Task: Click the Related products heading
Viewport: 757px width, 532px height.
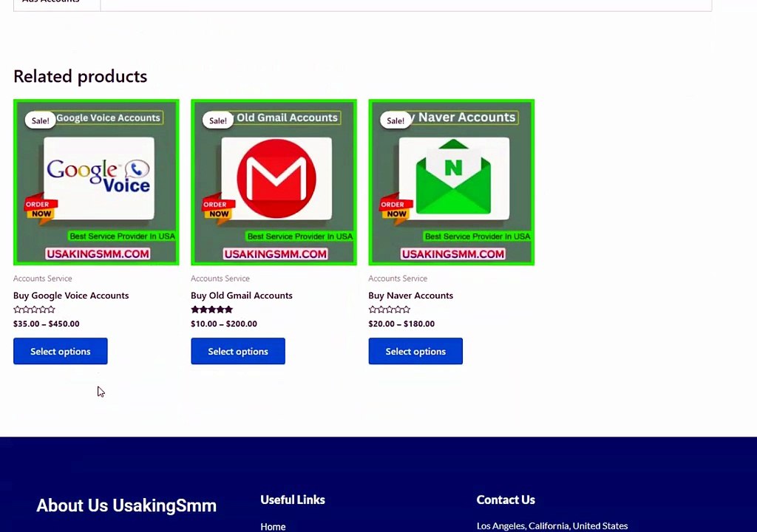Action: [x=80, y=76]
